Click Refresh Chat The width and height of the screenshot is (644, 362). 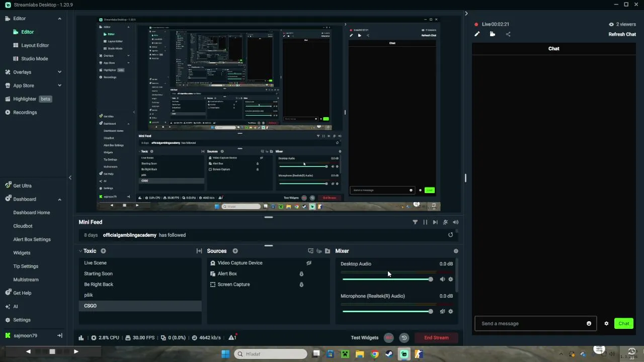click(622, 34)
